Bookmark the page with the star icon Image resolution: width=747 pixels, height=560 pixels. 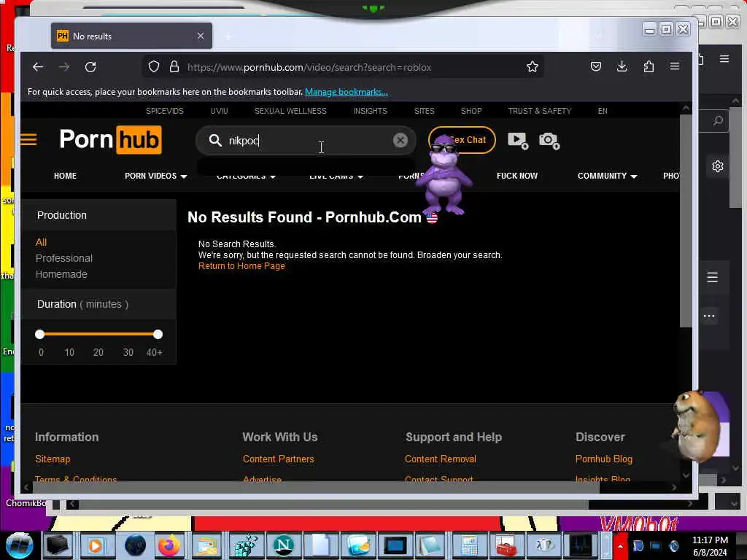click(532, 66)
